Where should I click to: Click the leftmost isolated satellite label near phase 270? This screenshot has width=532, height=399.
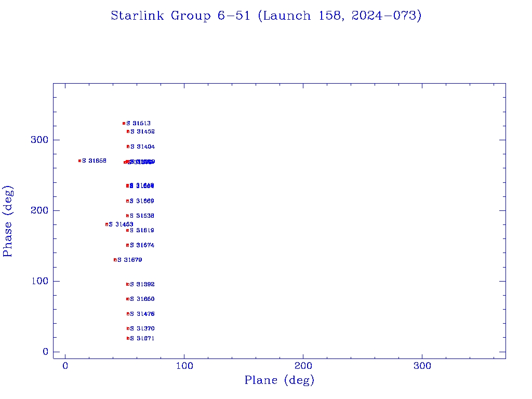pos(94,161)
